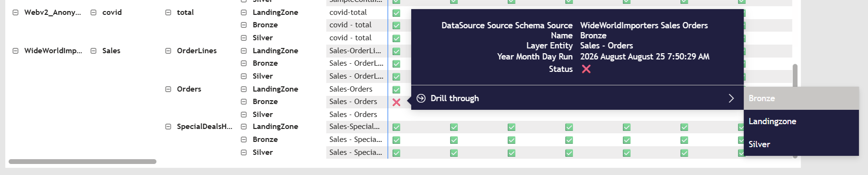Click green check in OrderLines Silver row
The image size is (868, 175).
(x=396, y=77)
